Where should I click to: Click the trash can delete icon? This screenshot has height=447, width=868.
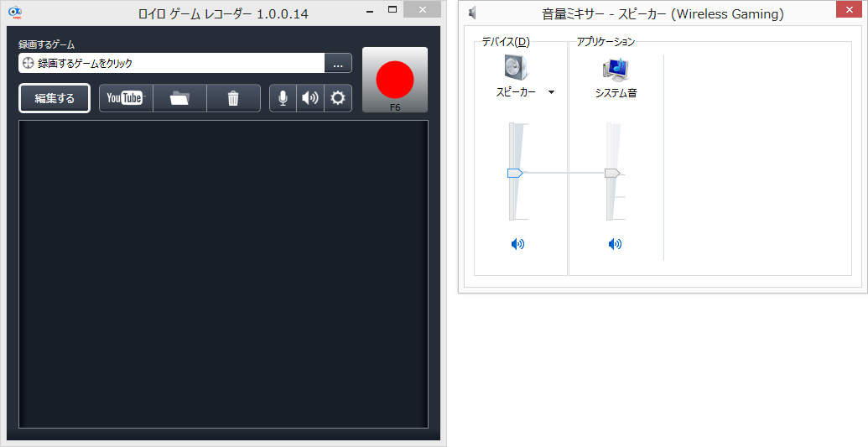pyautogui.click(x=233, y=98)
